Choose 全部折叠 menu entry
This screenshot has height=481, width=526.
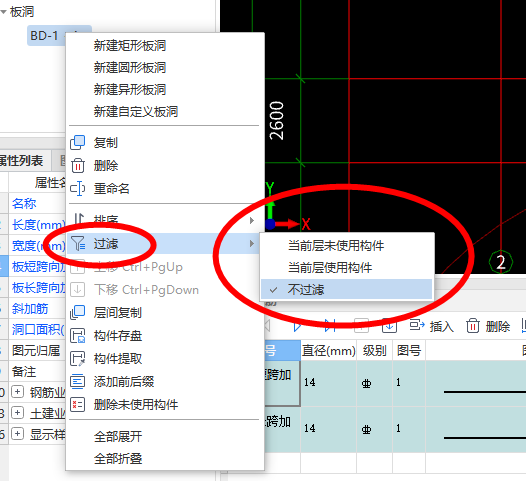[x=118, y=459]
